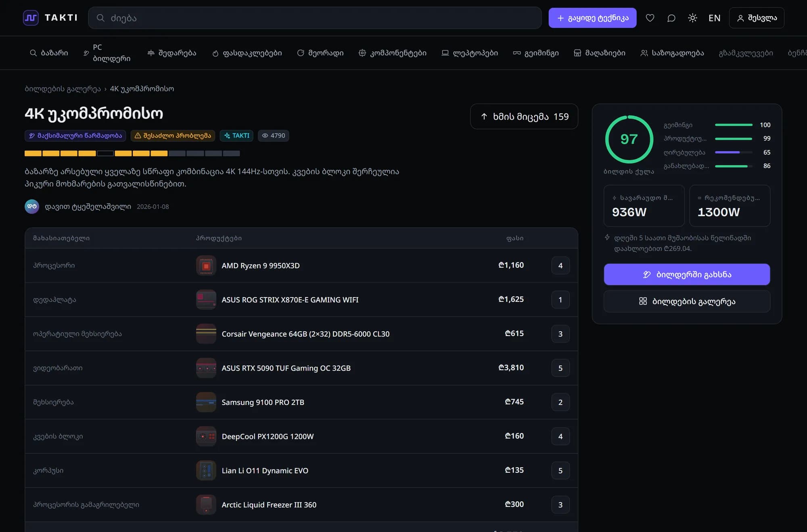The height and width of the screenshot is (532, 807).
Task: Open Samsung 9100 PRO 2TB thumbnail
Action: pyautogui.click(x=206, y=402)
